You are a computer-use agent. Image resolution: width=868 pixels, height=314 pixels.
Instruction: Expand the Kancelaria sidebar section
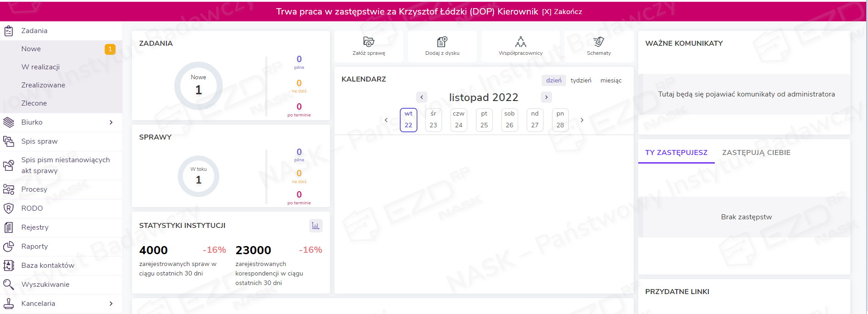click(x=111, y=304)
